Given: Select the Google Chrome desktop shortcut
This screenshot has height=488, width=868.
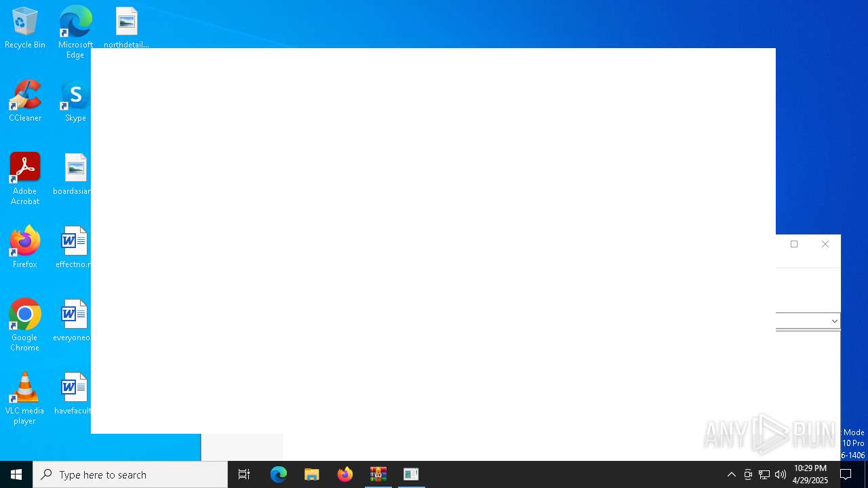Looking at the screenshot, I should [25, 325].
